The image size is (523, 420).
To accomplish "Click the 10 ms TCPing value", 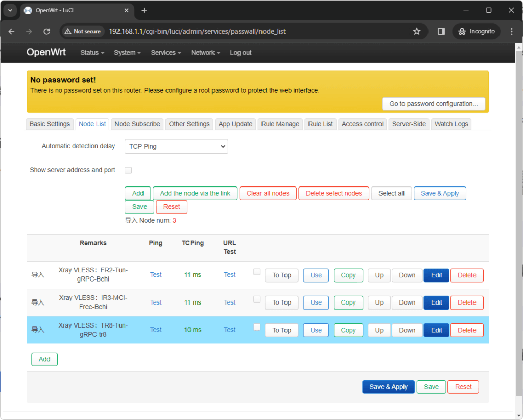I will (193, 330).
